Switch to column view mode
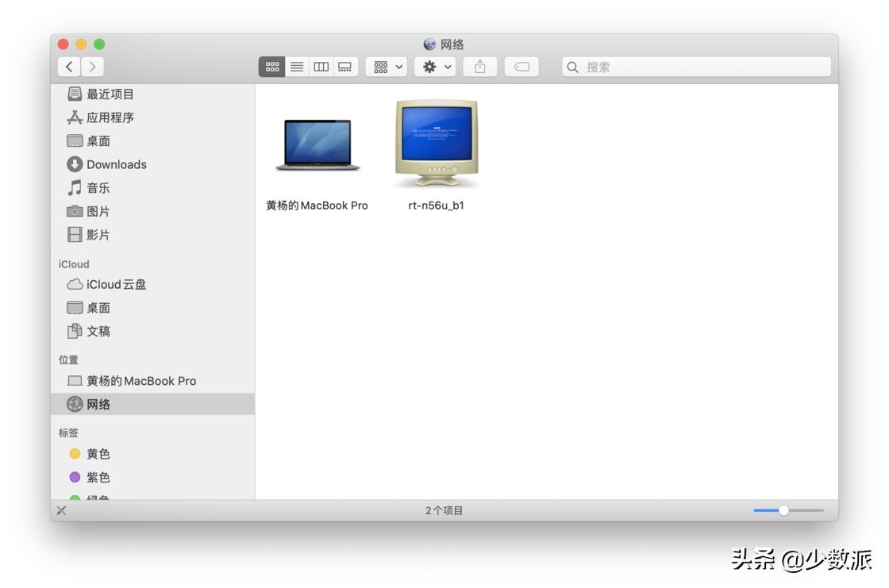This screenshot has width=889, height=588. tap(321, 67)
